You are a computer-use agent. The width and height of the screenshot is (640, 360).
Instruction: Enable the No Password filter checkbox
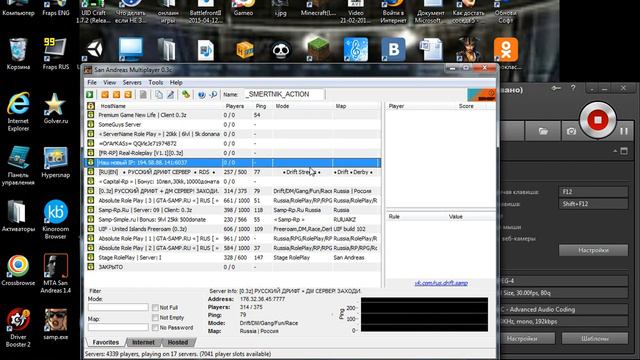coord(155,327)
